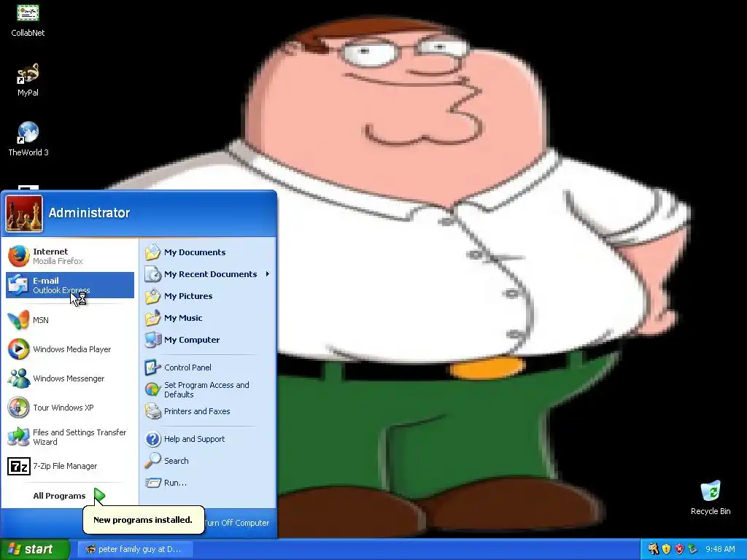747x560 pixels.
Task: Expand My Recent Documents submenu arrow
Action: click(x=268, y=274)
